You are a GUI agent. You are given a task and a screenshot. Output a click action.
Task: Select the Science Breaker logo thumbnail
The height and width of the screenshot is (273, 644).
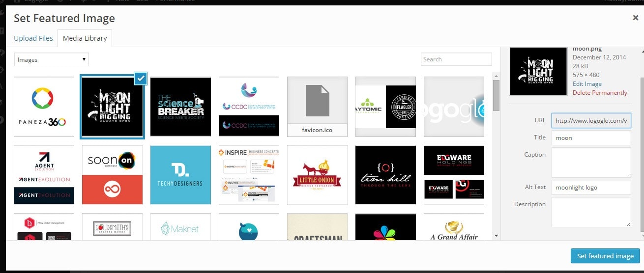(180, 107)
